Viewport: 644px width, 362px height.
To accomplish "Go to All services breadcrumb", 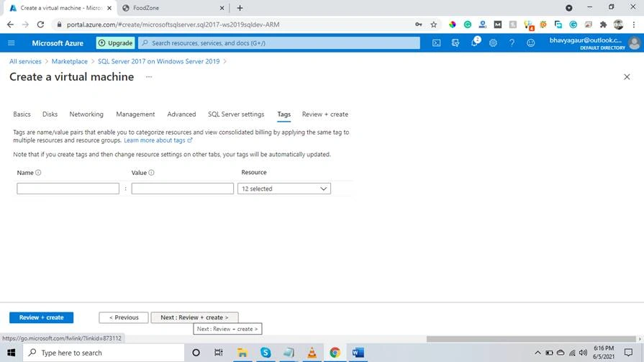I will coord(25,61).
